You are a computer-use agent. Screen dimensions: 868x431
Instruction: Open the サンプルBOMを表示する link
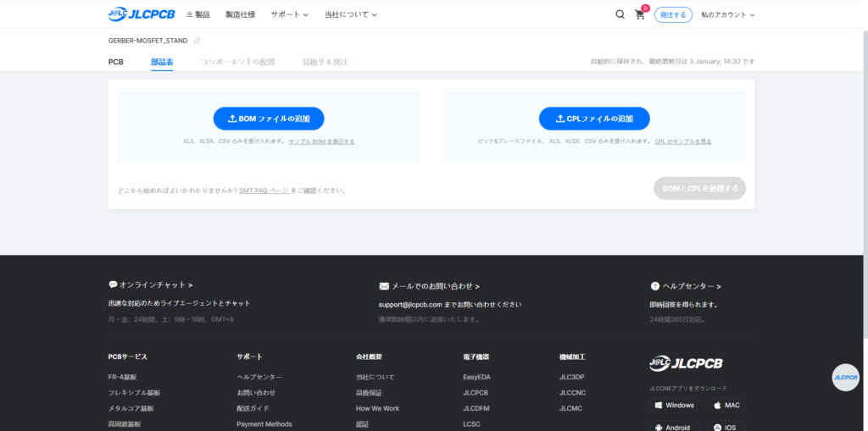tap(321, 141)
